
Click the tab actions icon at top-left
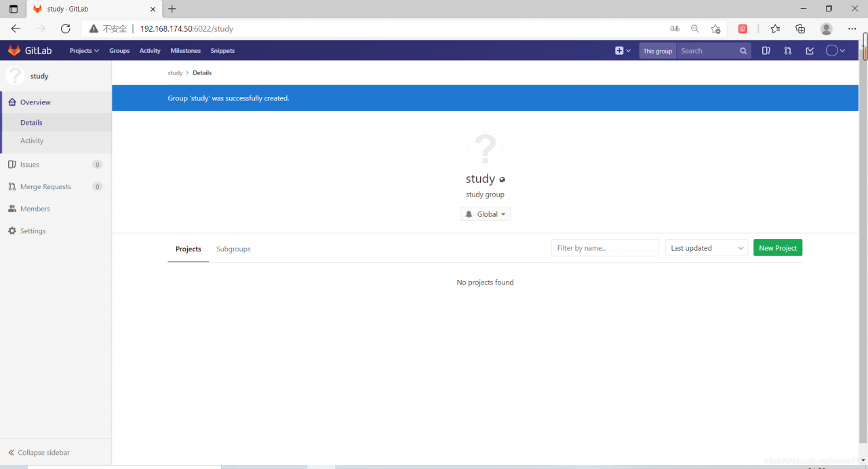(14, 9)
